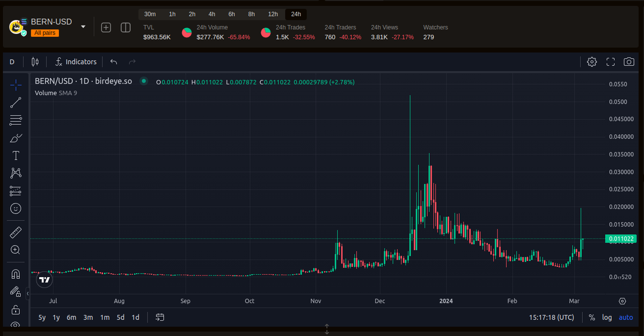
Task: Set chart range to 5d
Action: (x=121, y=317)
